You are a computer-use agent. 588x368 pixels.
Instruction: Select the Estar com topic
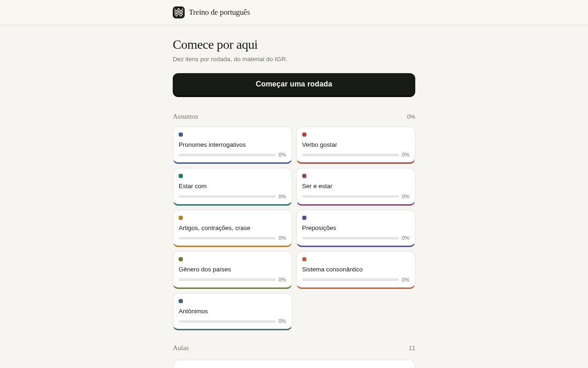(x=232, y=187)
